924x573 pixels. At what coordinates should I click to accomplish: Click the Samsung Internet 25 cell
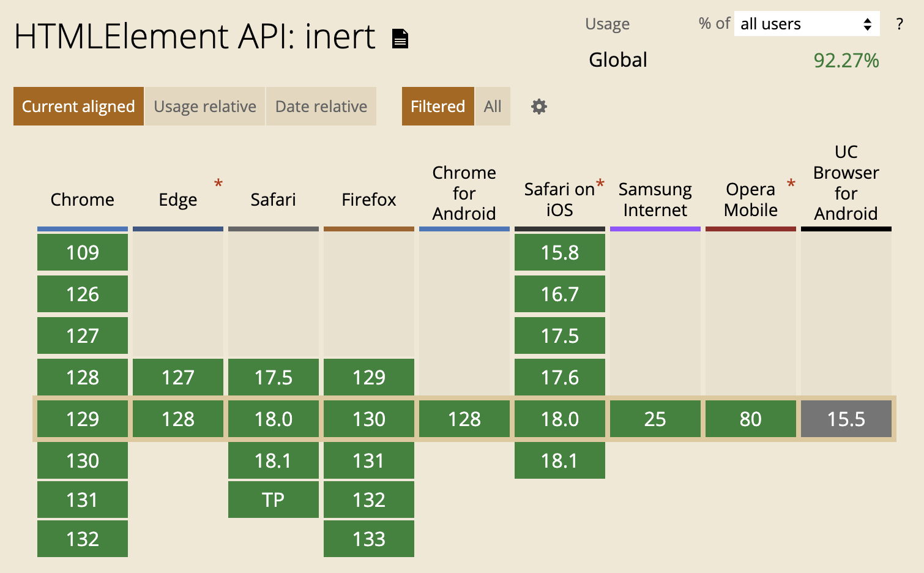pos(655,419)
